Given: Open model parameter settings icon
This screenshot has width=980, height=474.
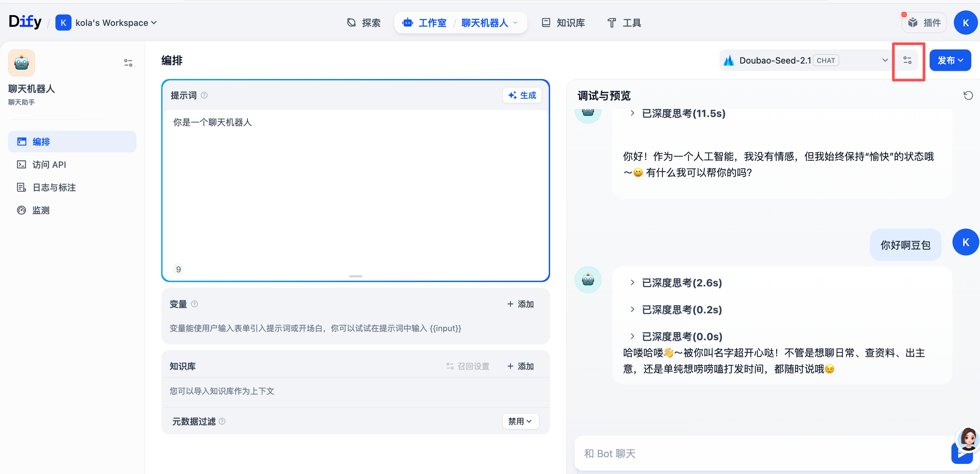Looking at the screenshot, I should tap(907, 60).
